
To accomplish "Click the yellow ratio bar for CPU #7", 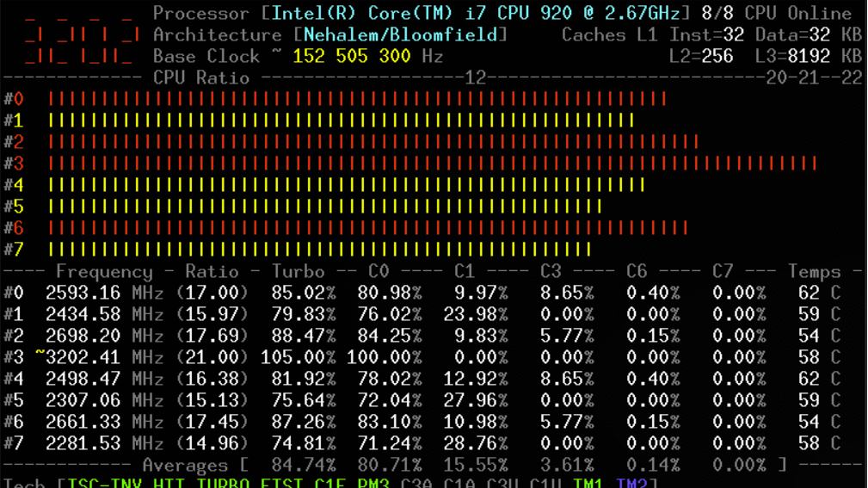I will click(320, 249).
